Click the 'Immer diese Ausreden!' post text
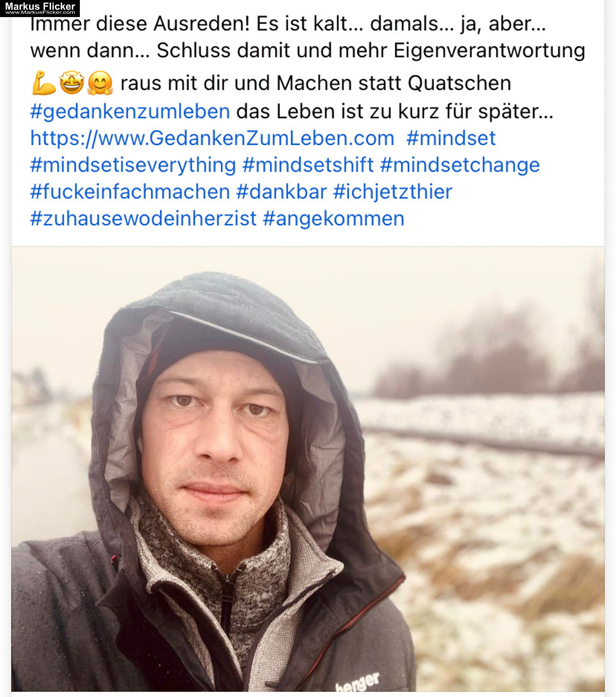 point(140,24)
